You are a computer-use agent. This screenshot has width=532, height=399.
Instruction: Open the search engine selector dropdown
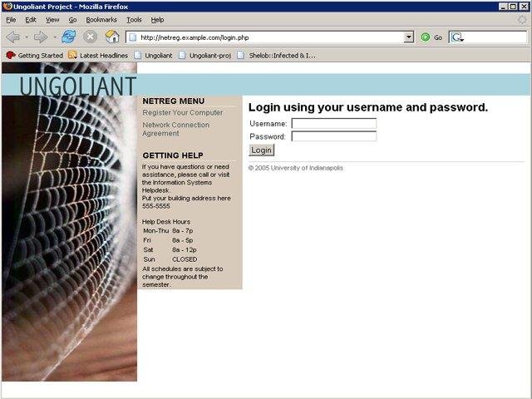tap(457, 37)
